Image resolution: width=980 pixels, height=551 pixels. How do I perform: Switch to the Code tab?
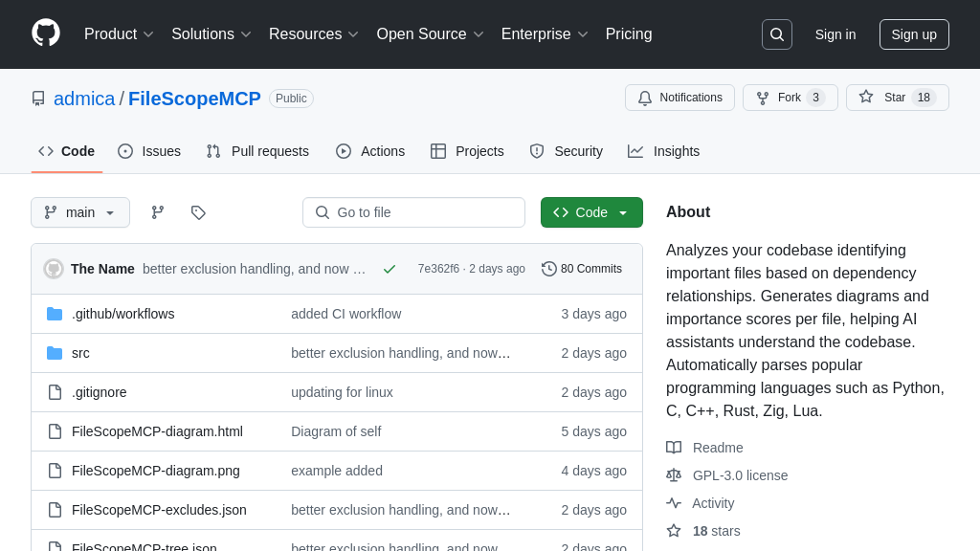67,151
